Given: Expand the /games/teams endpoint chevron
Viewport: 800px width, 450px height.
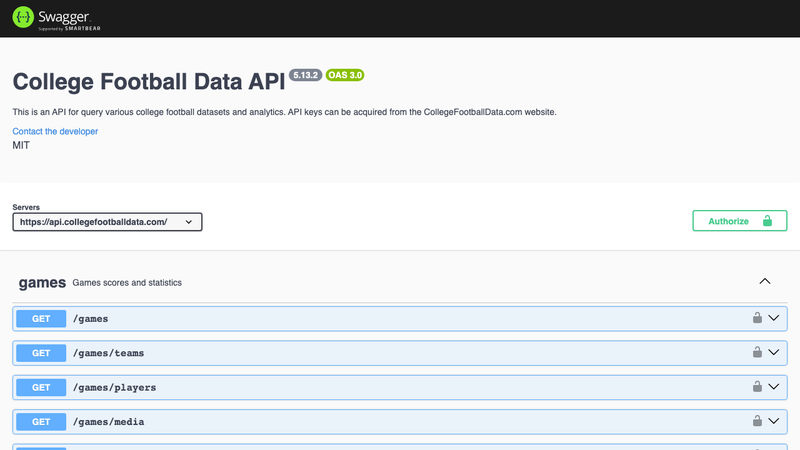Looking at the screenshot, I should (773, 352).
